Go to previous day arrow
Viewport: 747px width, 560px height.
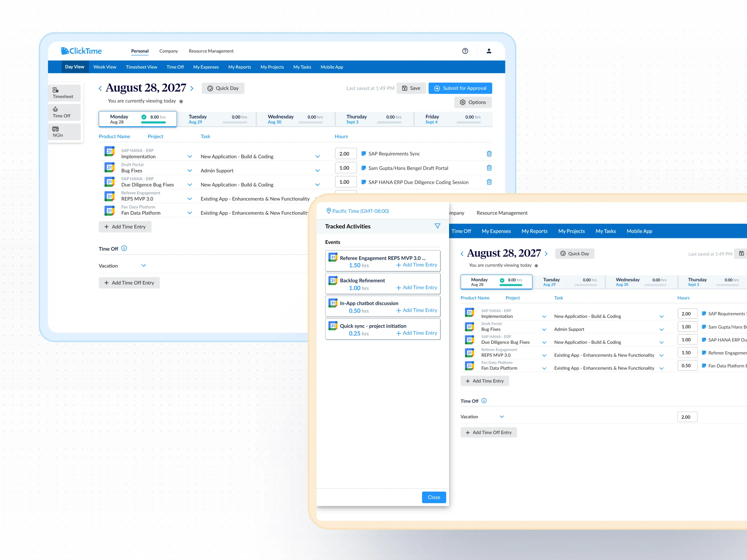(100, 88)
